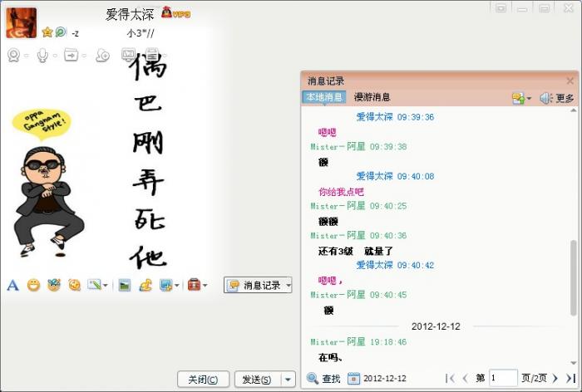Click the message 在吗、
The width and height of the screenshot is (582, 392).
[330, 357]
